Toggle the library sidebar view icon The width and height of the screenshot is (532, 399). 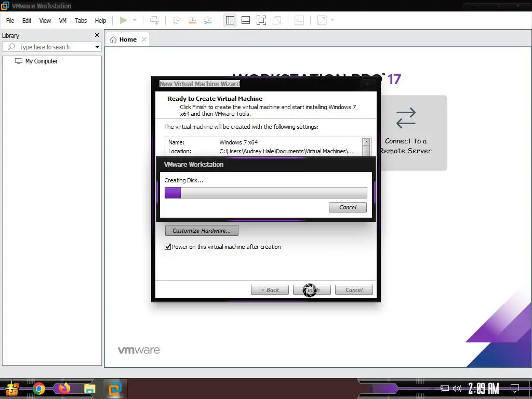(x=230, y=20)
